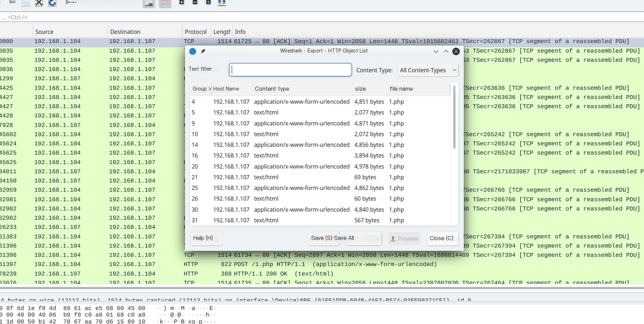Click the go-to-packet arrows toolbar icon
The height and width of the screenshot is (324, 644).
point(71,2)
